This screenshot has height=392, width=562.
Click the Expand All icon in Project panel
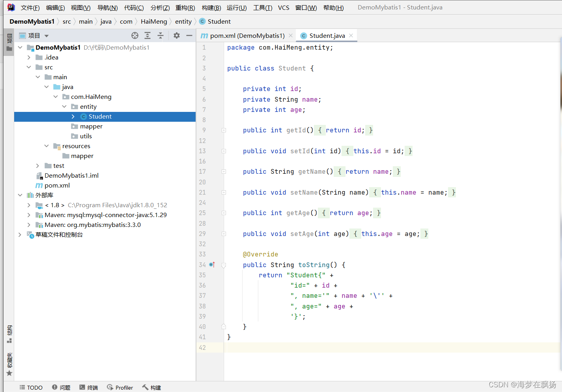[148, 35]
